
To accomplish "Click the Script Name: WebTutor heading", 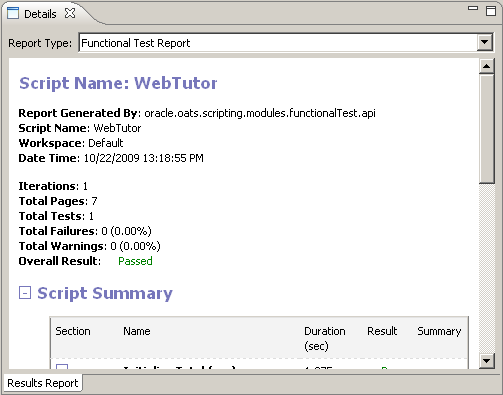I will [x=118, y=83].
